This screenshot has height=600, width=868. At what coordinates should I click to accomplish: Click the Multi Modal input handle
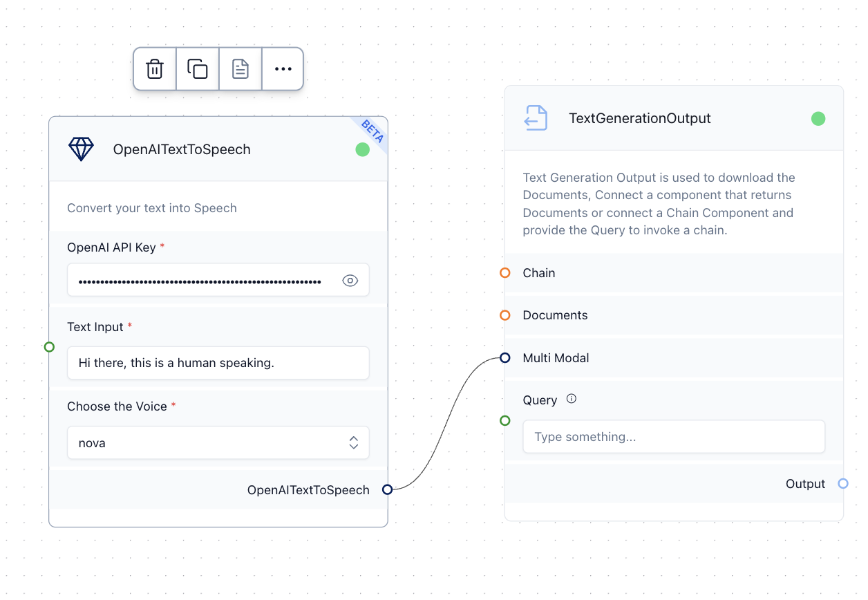505,358
